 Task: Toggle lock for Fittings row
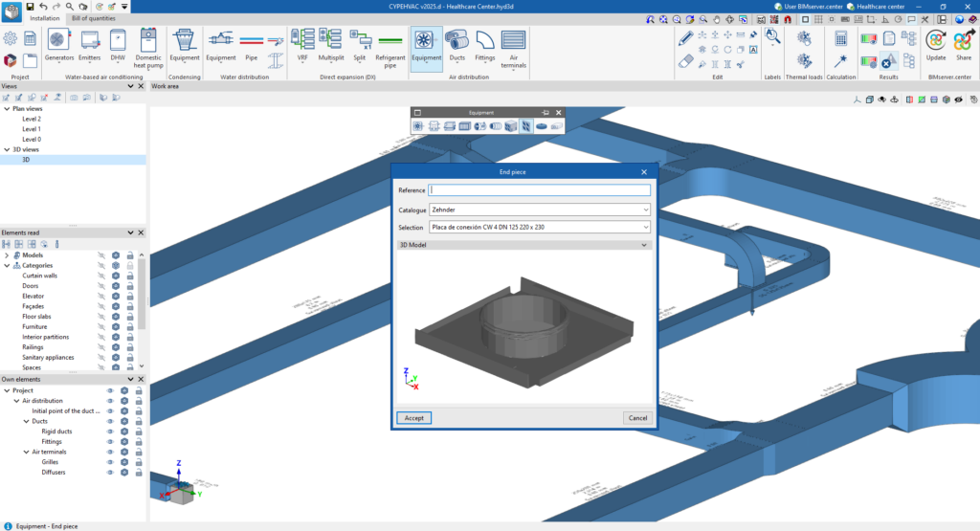[x=139, y=442]
